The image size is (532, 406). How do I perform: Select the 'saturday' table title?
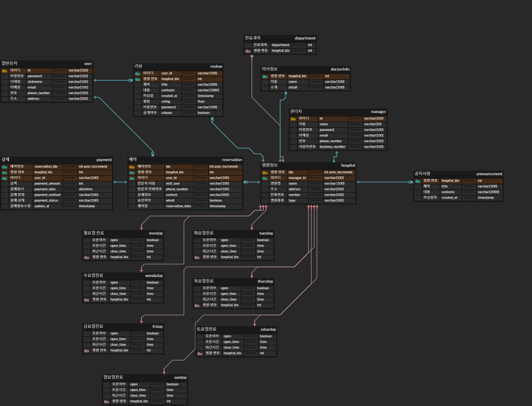[268, 329]
